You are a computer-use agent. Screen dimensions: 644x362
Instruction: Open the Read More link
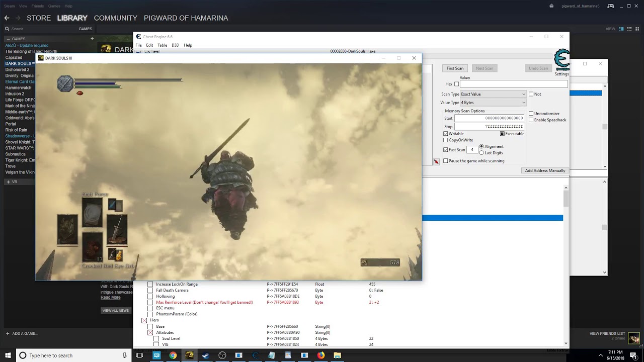coord(110,297)
